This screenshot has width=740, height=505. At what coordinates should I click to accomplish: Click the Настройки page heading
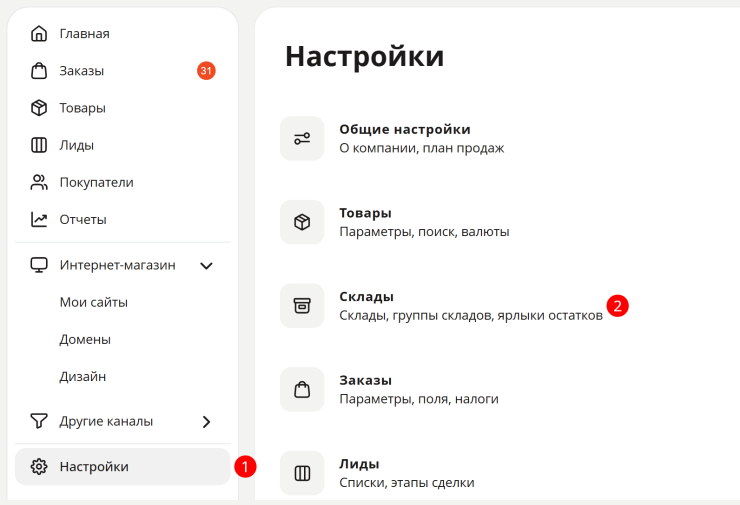365,57
